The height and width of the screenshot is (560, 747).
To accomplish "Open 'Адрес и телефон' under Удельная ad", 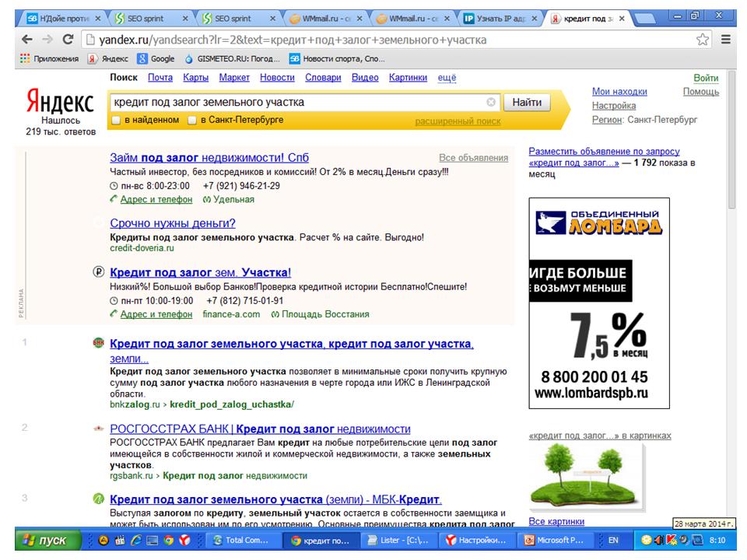I will pyautogui.click(x=156, y=200).
